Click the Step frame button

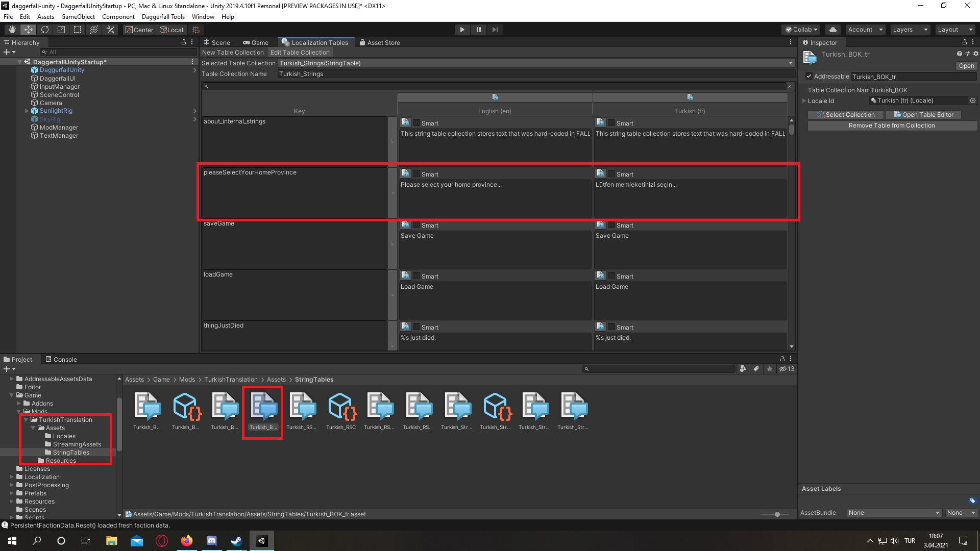[x=495, y=30]
